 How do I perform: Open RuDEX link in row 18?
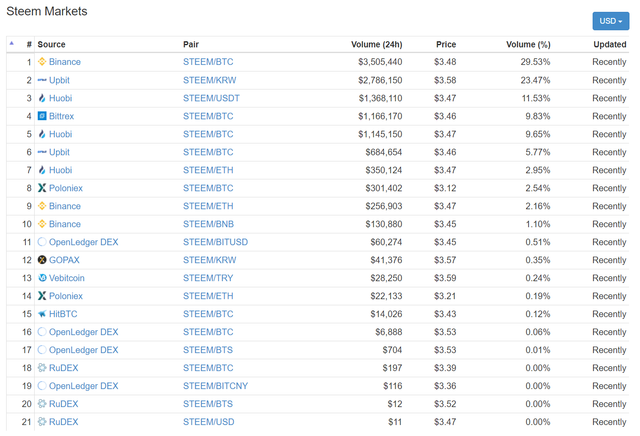[x=63, y=367]
